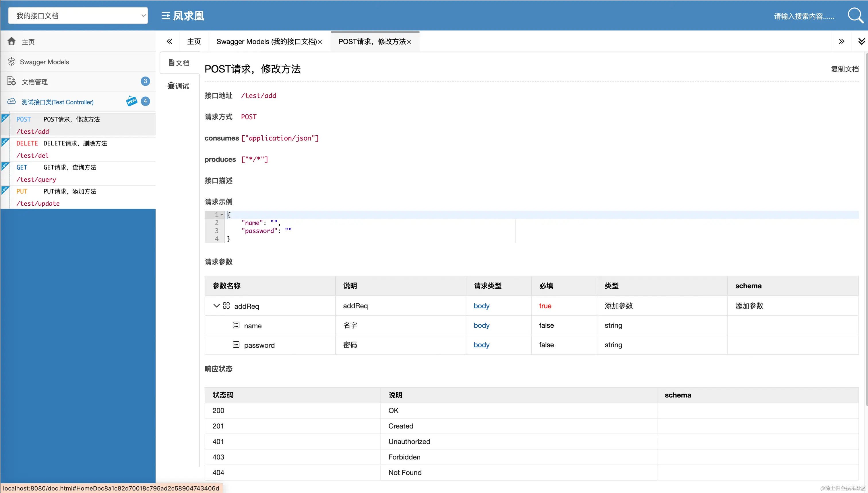Click the search content input field
The height and width of the screenshot is (493, 868).
coord(804,16)
